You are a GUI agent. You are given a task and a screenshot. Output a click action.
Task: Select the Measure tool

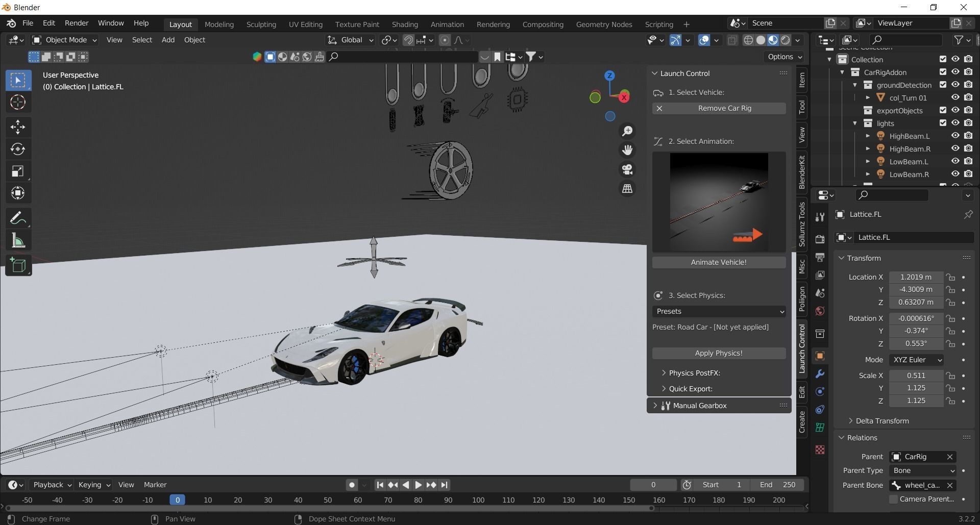point(18,241)
